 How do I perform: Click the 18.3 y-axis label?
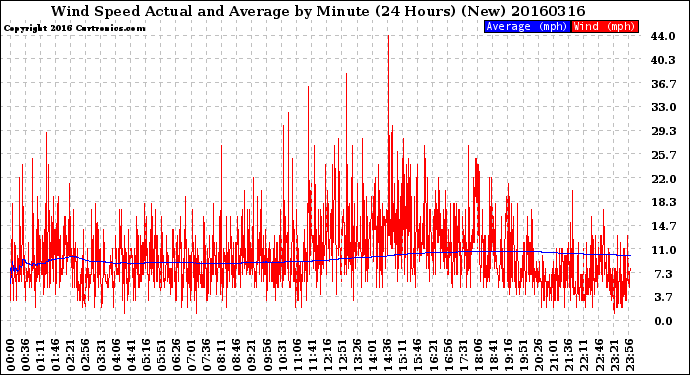[x=663, y=202]
